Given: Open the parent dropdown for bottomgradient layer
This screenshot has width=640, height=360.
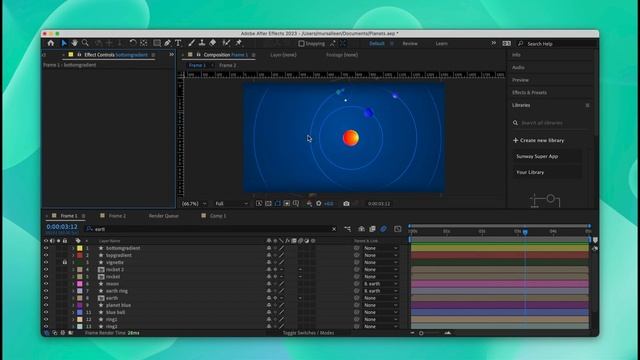Looking at the screenshot, I should coord(380,248).
